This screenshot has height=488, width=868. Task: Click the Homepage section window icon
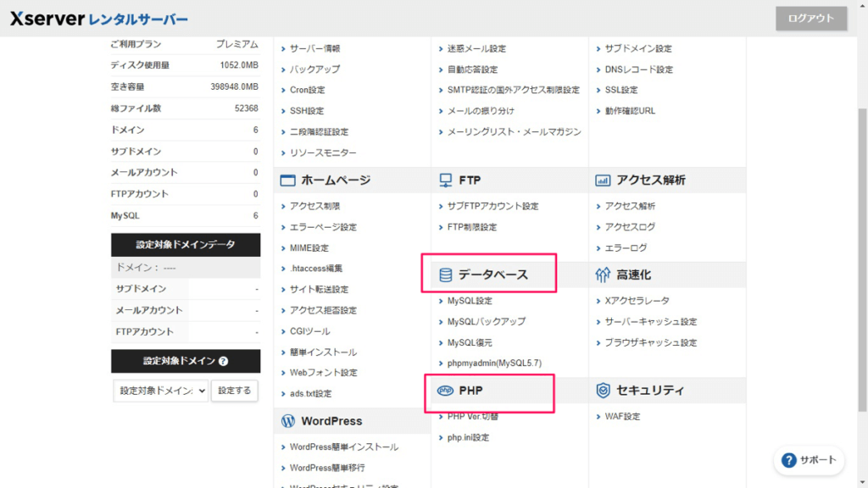[x=287, y=180]
